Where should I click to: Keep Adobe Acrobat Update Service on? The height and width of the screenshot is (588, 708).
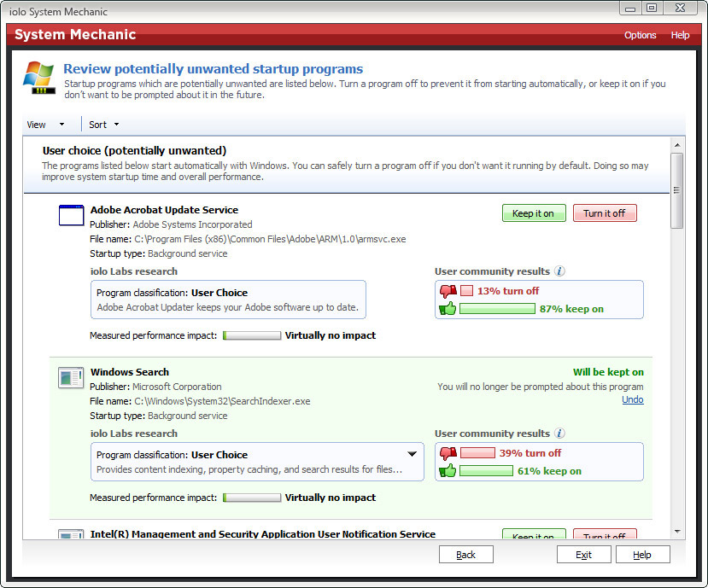(x=534, y=213)
